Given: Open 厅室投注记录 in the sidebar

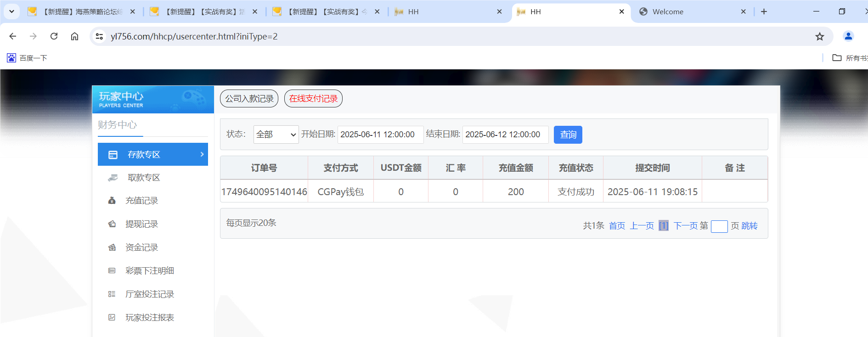Looking at the screenshot, I should point(149,294).
